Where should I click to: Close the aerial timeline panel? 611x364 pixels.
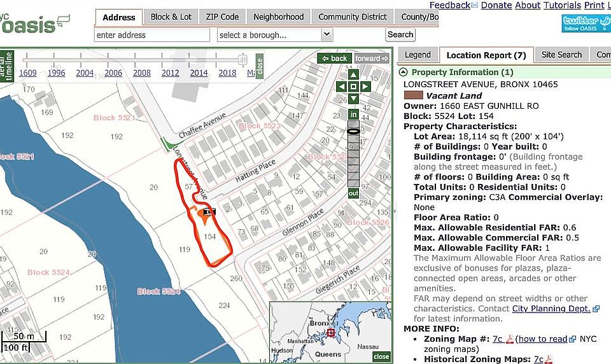pos(260,66)
